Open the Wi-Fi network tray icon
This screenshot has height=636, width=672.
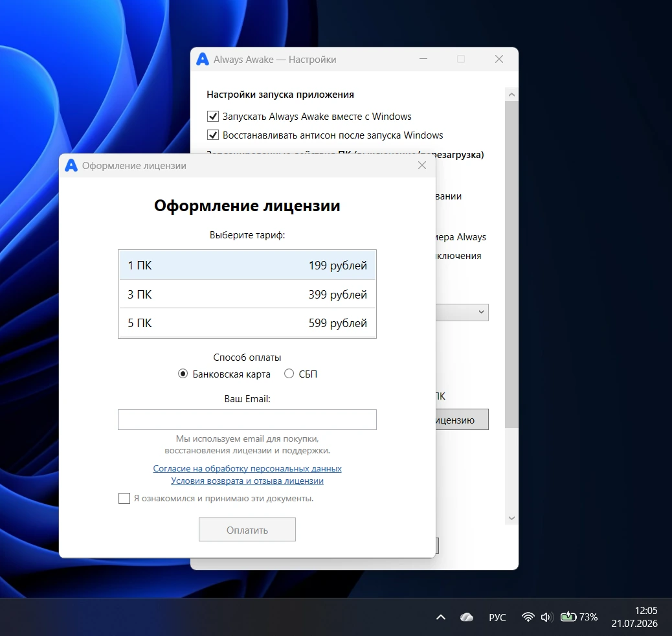(528, 617)
